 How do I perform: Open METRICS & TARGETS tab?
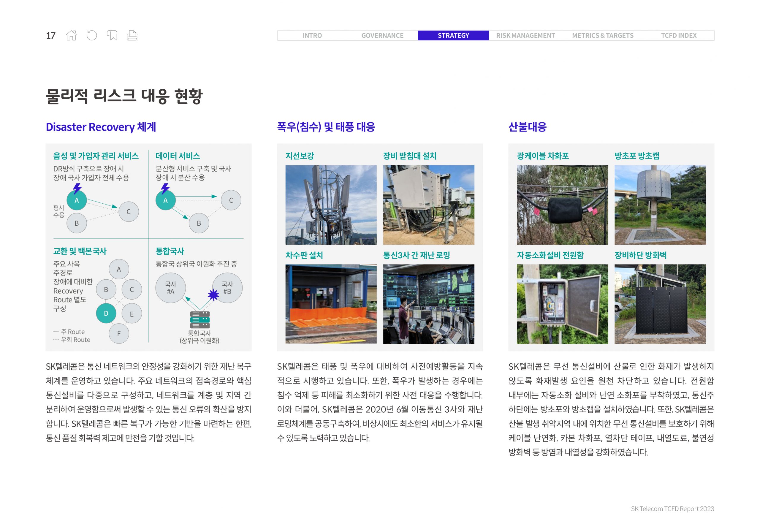click(x=602, y=35)
